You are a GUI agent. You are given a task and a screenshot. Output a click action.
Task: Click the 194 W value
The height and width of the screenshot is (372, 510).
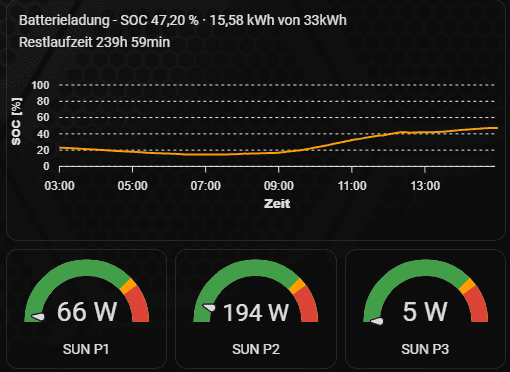[x=256, y=313]
